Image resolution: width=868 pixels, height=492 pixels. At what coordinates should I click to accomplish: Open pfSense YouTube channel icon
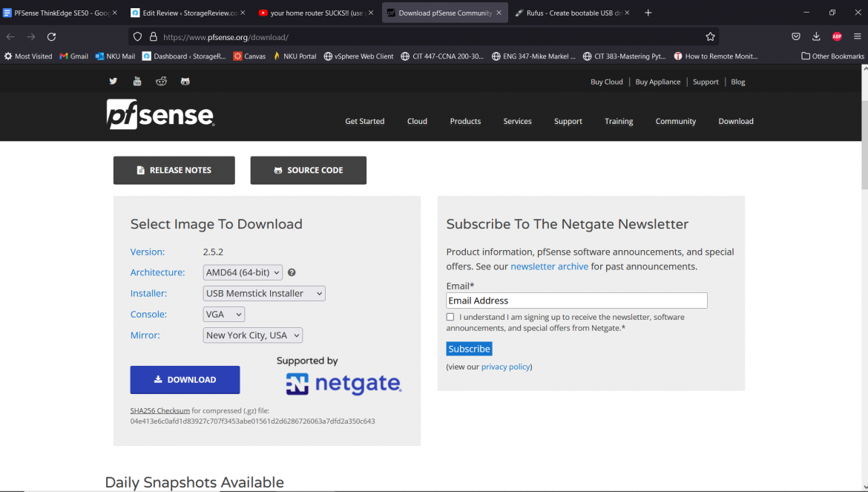point(137,82)
